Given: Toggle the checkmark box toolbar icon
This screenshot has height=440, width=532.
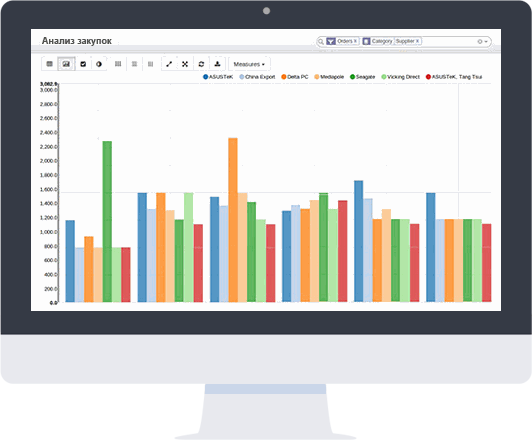Looking at the screenshot, I should [x=83, y=64].
